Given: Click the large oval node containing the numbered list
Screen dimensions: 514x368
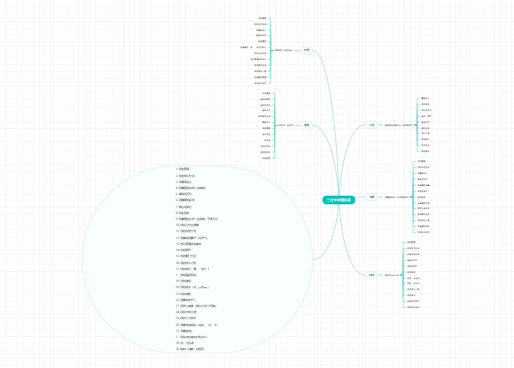Looking at the screenshot, I should (x=197, y=259).
